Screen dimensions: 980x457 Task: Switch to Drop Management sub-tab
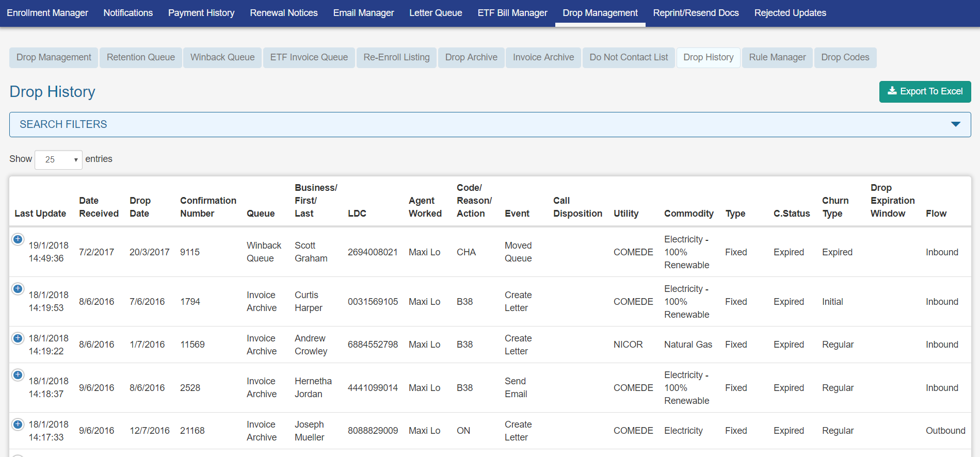[x=54, y=57]
